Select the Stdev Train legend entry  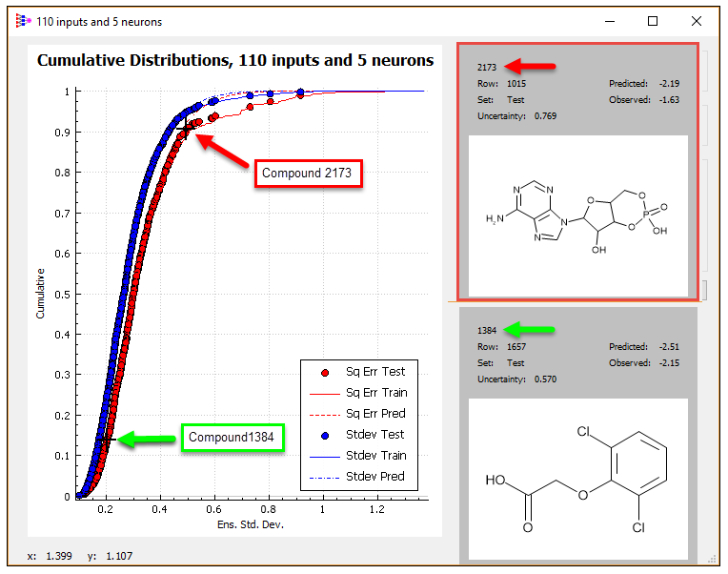[357, 456]
